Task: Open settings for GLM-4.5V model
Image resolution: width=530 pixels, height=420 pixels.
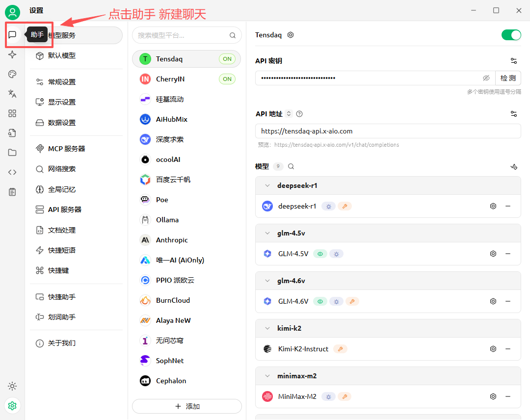Action: coord(493,254)
